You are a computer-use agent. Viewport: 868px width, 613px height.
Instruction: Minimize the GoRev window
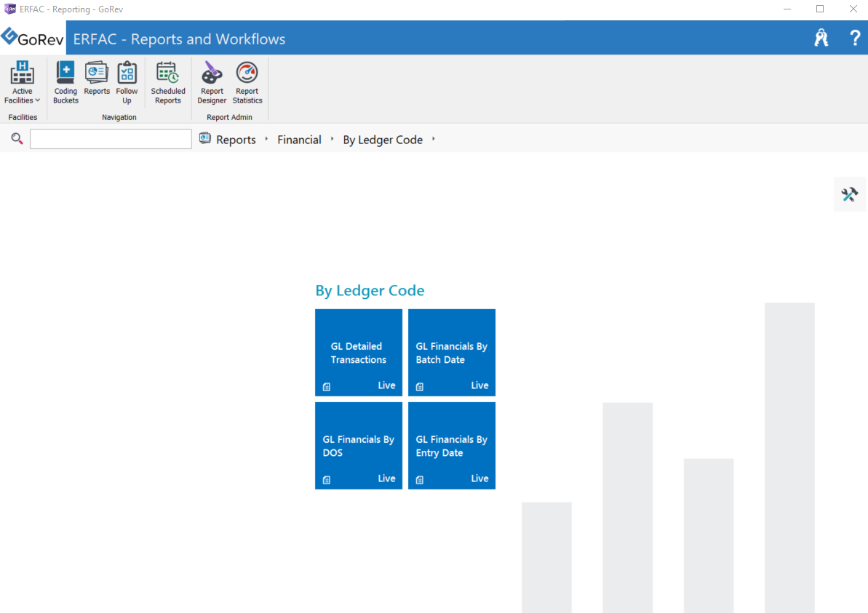[787, 9]
